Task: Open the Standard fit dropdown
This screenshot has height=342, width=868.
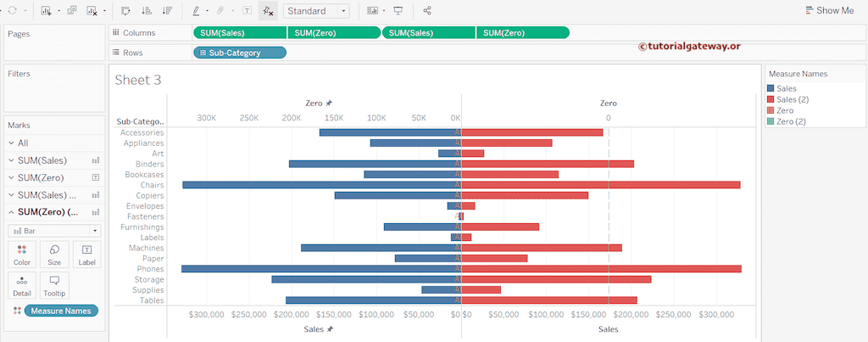Action: [316, 11]
